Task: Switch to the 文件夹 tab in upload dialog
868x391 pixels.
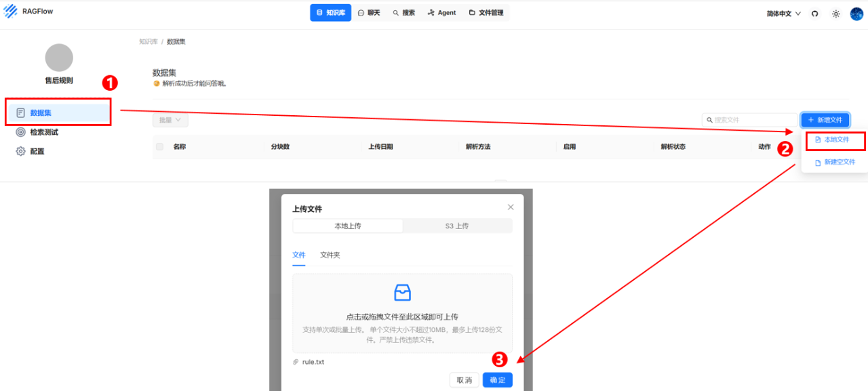Action: click(330, 255)
